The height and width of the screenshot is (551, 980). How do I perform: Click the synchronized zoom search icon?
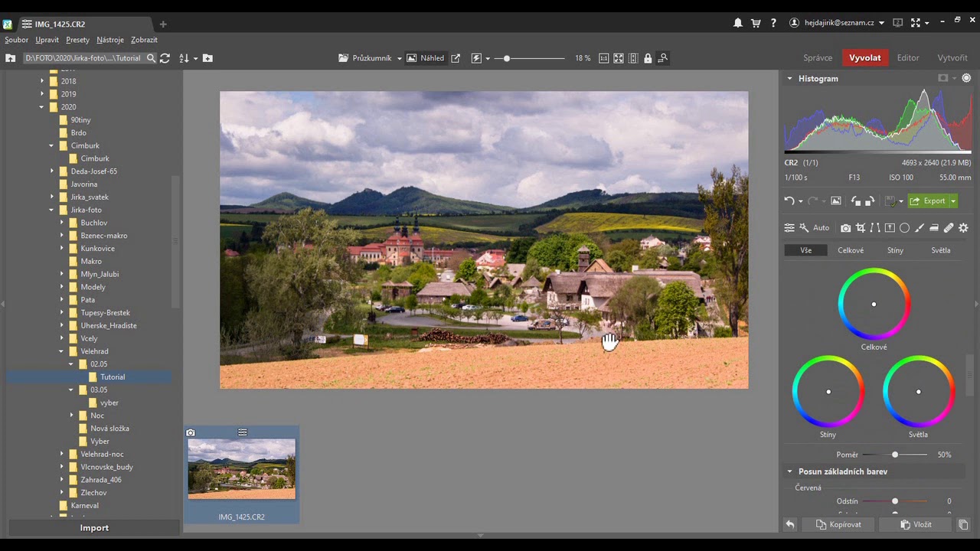[663, 58]
